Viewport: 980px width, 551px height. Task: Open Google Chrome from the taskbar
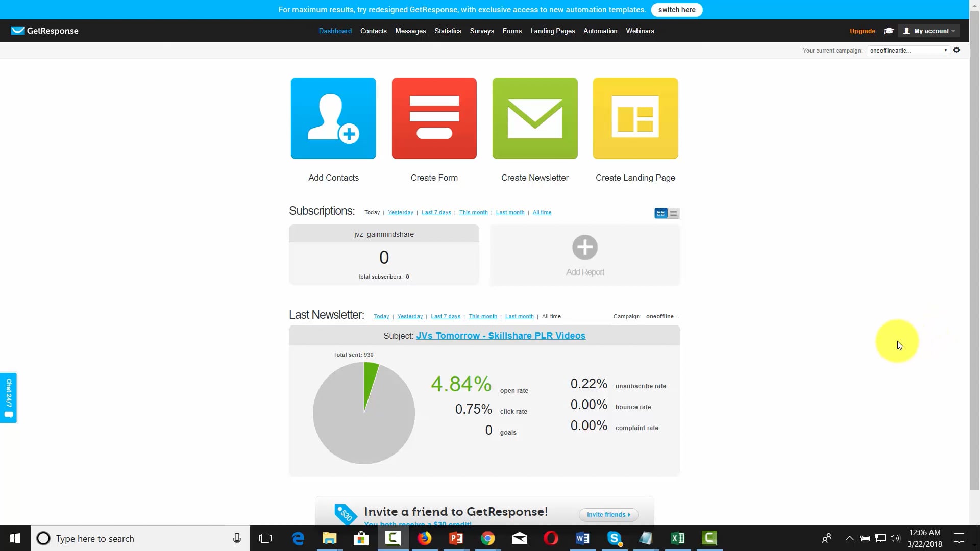tap(488, 538)
